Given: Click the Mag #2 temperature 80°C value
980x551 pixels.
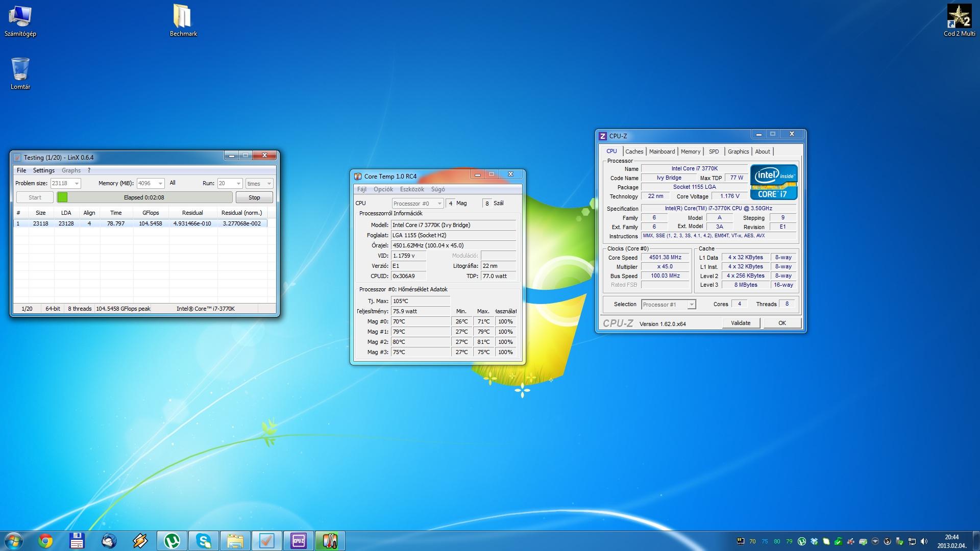Looking at the screenshot, I should coord(421,342).
